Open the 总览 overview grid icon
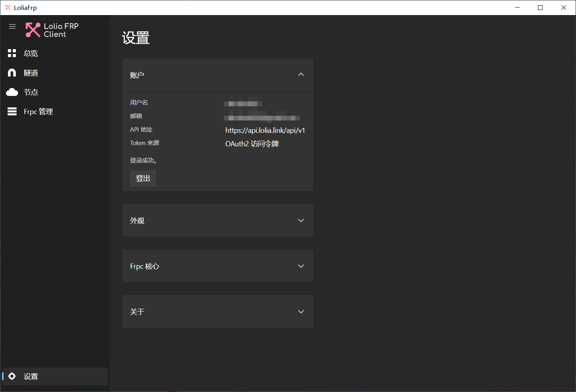The image size is (576, 392). (x=12, y=53)
